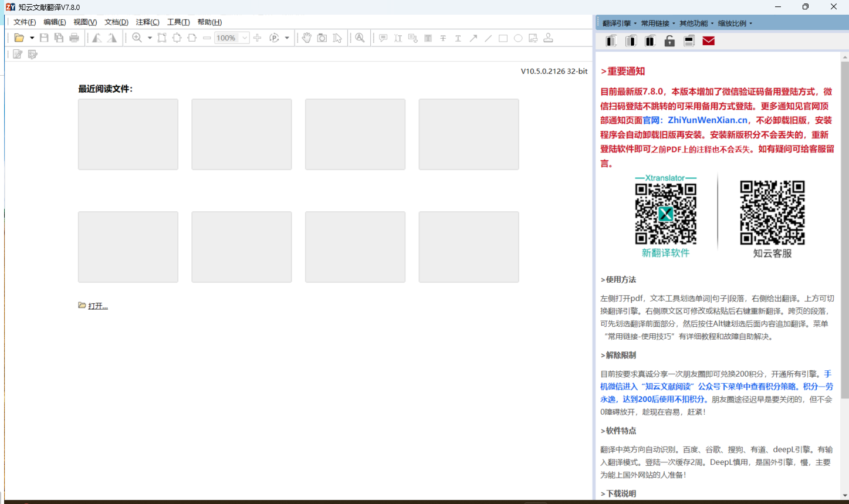Select the Rectangle drawing tool
Image resolution: width=849 pixels, height=504 pixels.
point(503,38)
